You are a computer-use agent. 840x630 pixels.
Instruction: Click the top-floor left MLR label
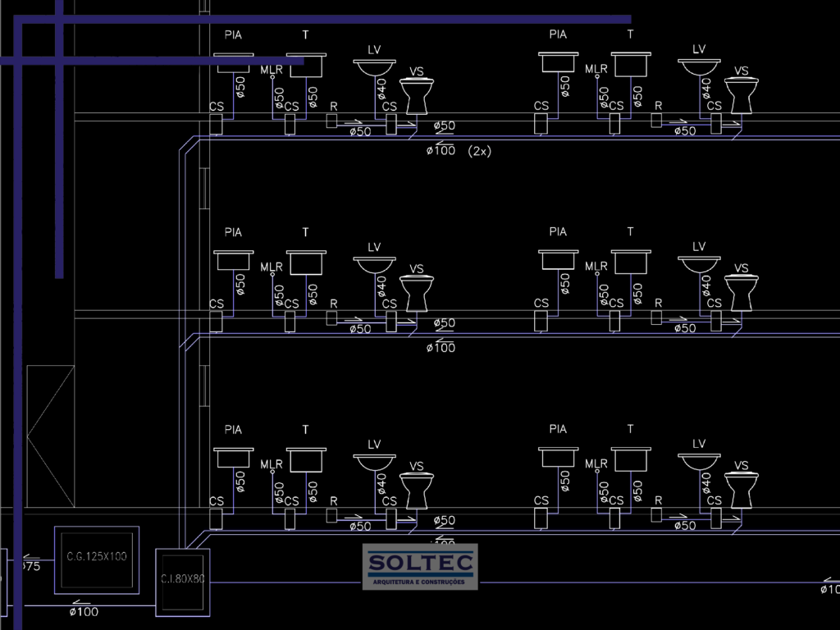click(x=272, y=70)
